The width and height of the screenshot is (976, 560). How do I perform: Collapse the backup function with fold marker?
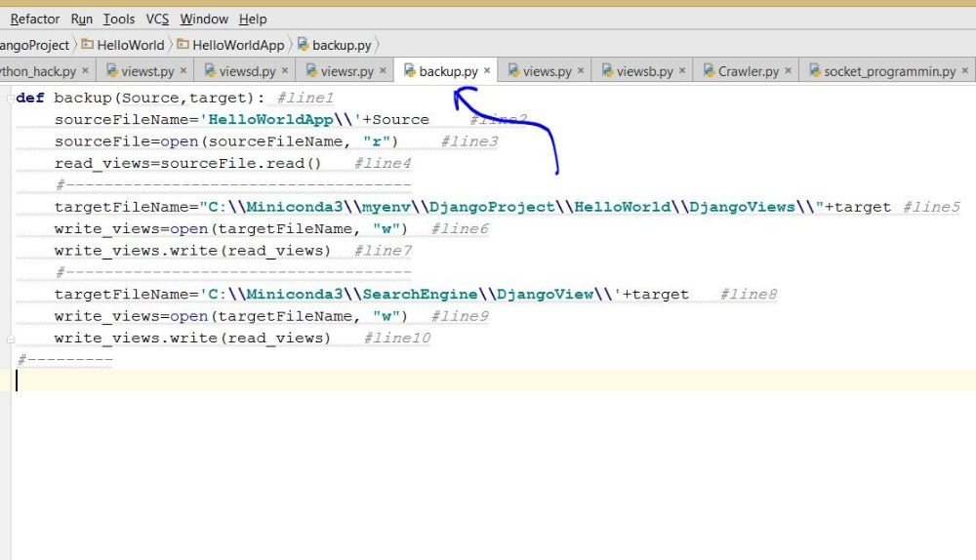[11, 99]
